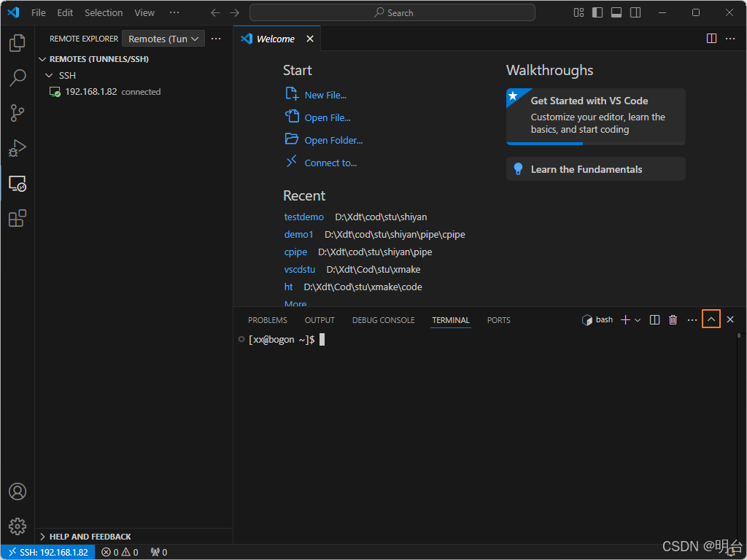Click SSH: 192.168.1.82 remote status indicator
This screenshot has width=747, height=560.
[x=48, y=553]
